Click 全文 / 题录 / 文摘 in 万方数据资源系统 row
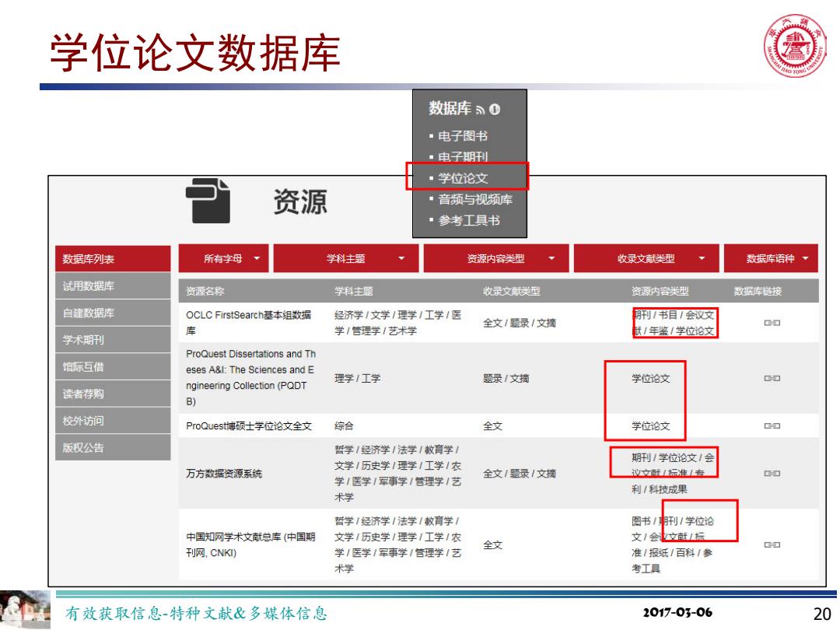The width and height of the screenshot is (840, 630). pos(519,474)
